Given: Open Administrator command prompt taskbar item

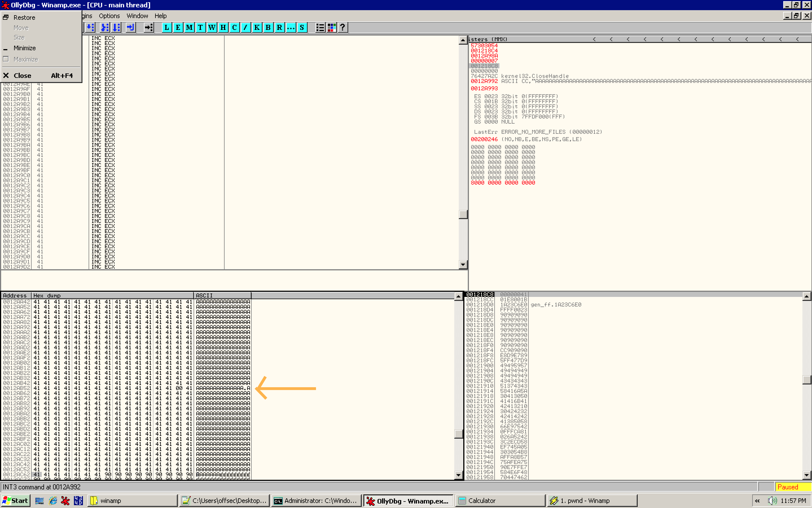Looking at the screenshot, I should point(316,501).
